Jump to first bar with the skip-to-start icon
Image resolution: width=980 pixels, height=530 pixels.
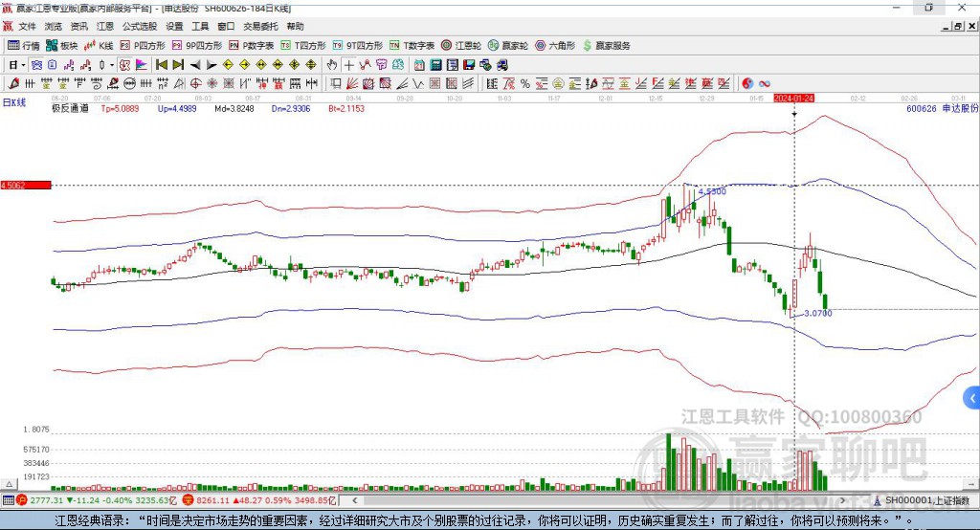pyautogui.click(x=161, y=65)
